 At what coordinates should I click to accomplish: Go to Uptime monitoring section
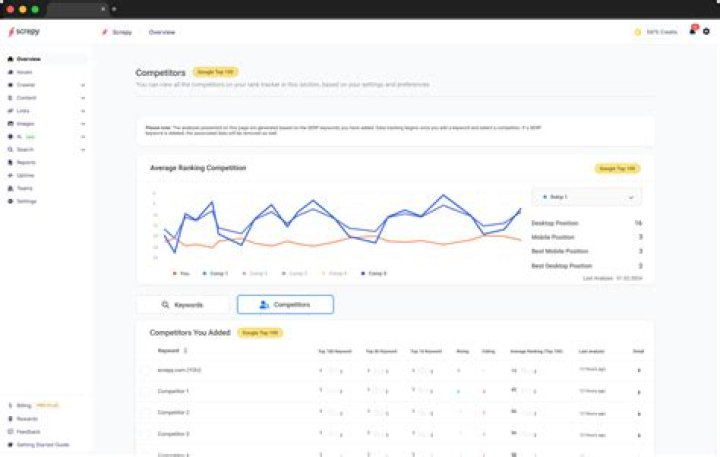point(25,175)
